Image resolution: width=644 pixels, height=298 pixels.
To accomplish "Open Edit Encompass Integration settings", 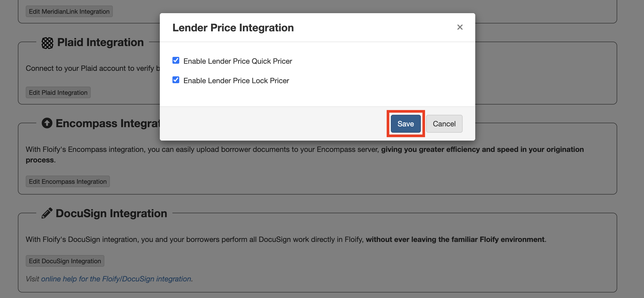I will pos(68,182).
